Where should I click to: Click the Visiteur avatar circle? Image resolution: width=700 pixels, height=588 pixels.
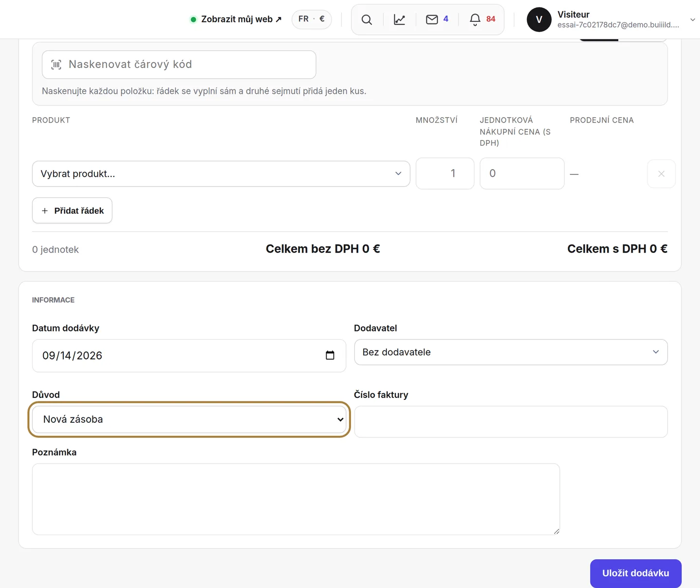pyautogui.click(x=539, y=19)
